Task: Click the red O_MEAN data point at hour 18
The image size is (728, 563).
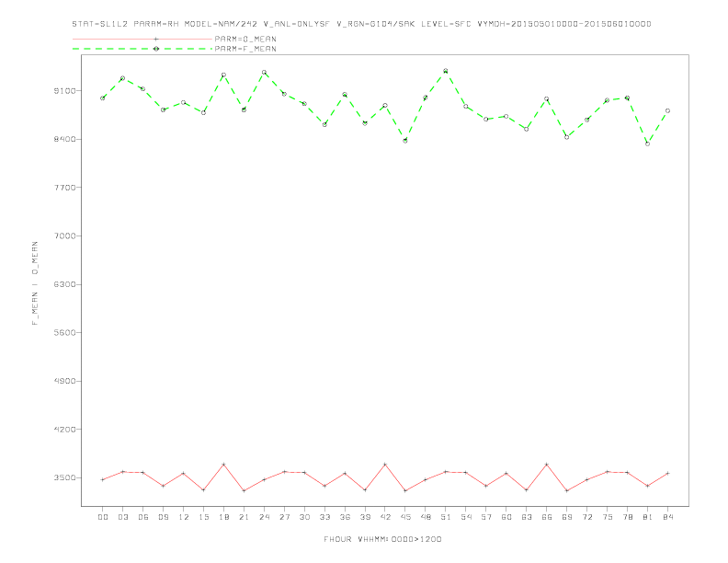Action: pyautogui.click(x=223, y=465)
